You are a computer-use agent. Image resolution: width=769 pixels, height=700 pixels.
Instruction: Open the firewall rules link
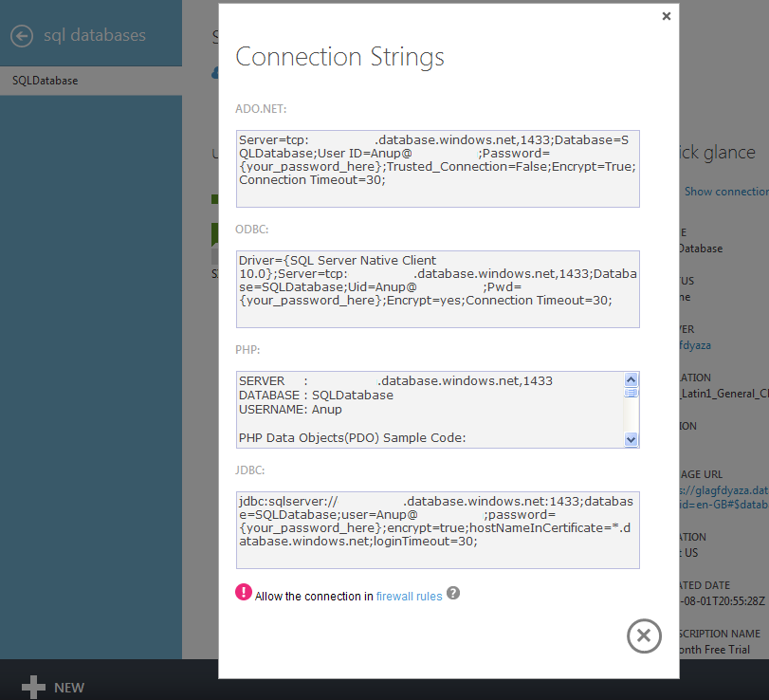[x=409, y=597]
